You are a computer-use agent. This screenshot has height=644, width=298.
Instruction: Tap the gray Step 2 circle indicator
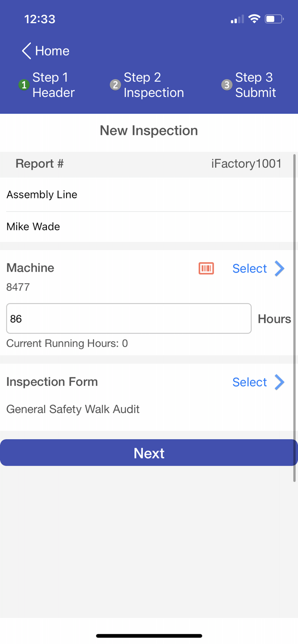[x=115, y=85]
